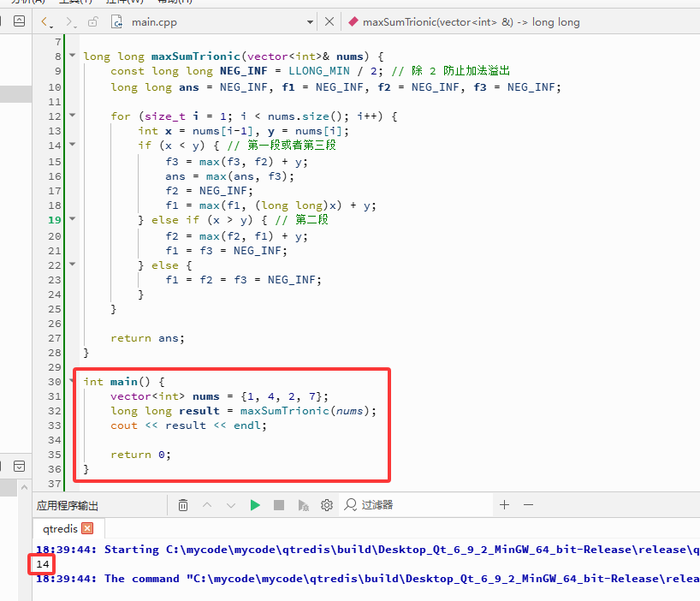
Task: Click the 过滤器 filter input field
Action: (x=418, y=505)
